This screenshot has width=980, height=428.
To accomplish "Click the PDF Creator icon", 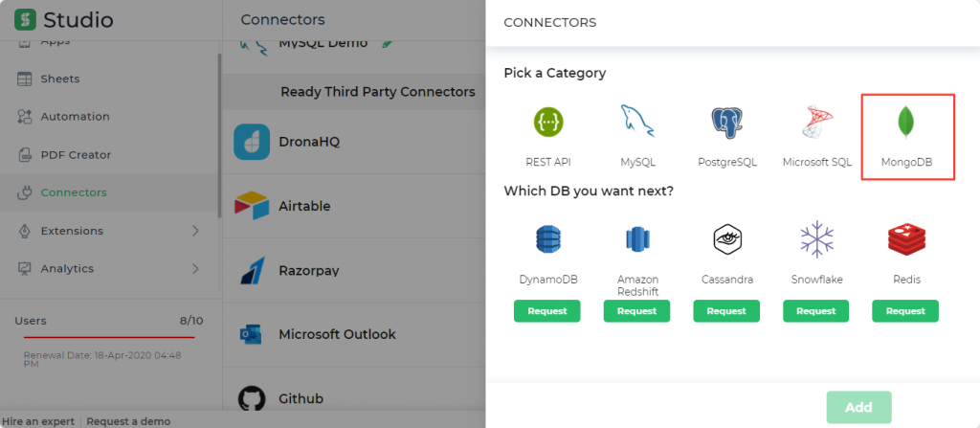I will point(24,154).
